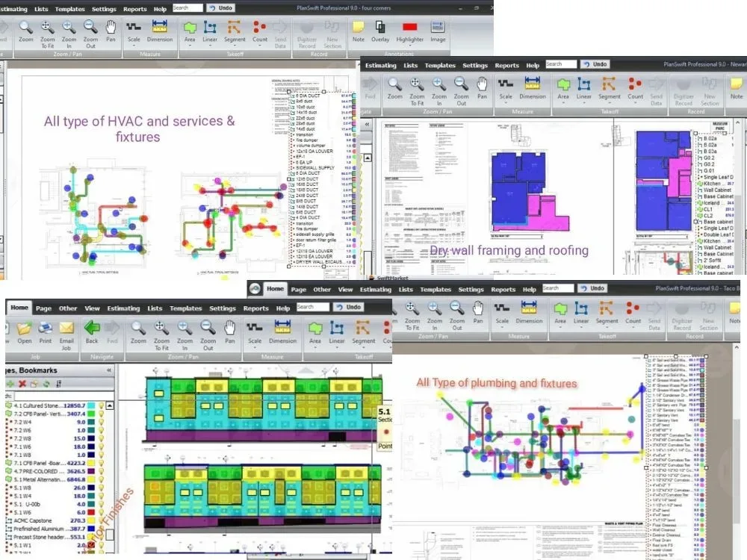Image resolution: width=747 pixels, height=560 pixels.
Task: Click refresh icon in Bookmarks panel toolbar
Action: (46, 384)
